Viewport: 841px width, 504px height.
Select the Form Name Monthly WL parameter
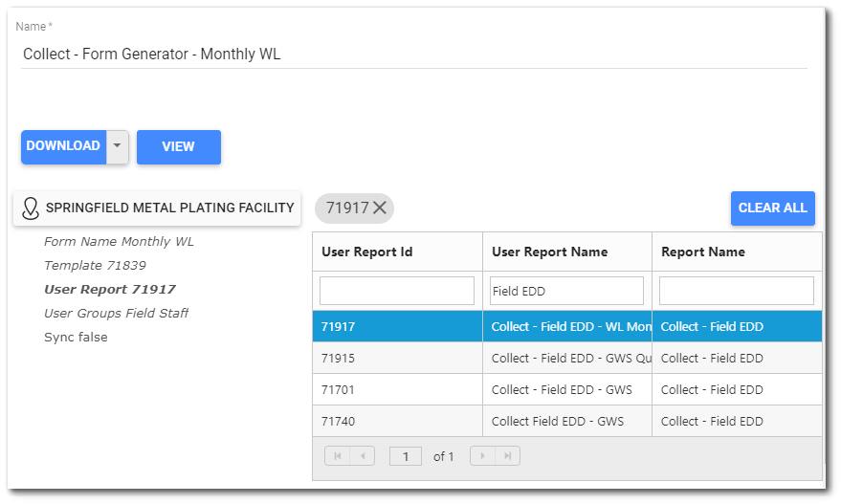[x=119, y=242]
